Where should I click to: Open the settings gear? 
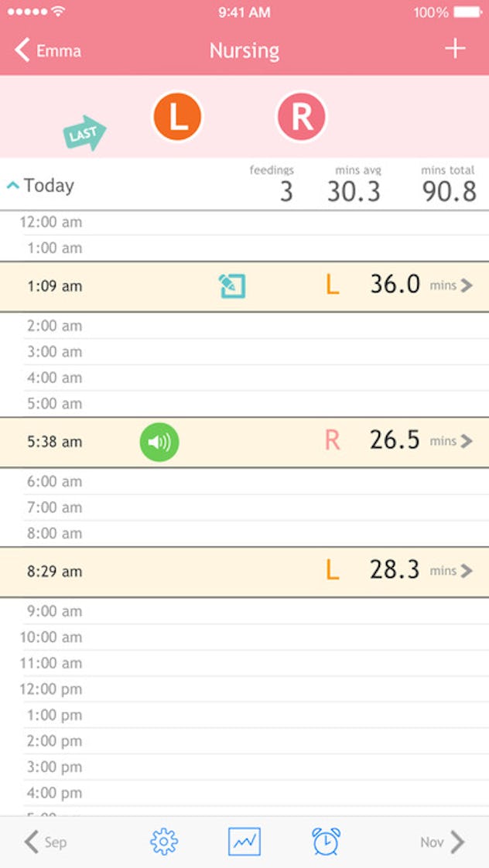[x=162, y=841]
